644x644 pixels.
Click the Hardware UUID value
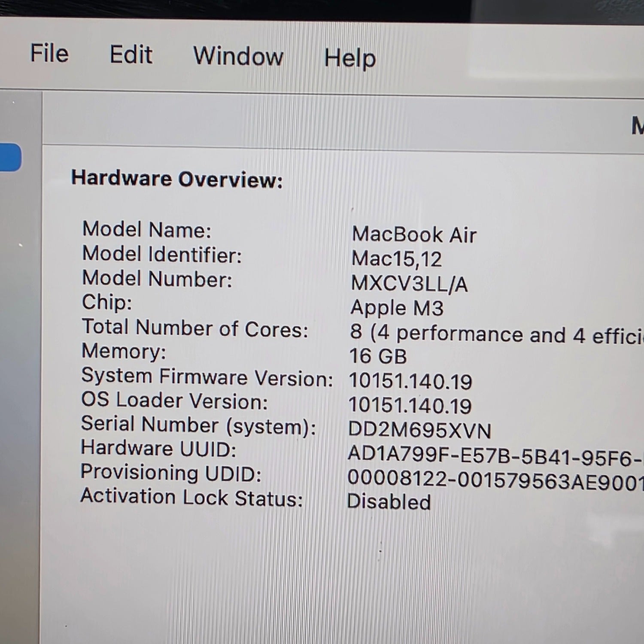pos(494,455)
